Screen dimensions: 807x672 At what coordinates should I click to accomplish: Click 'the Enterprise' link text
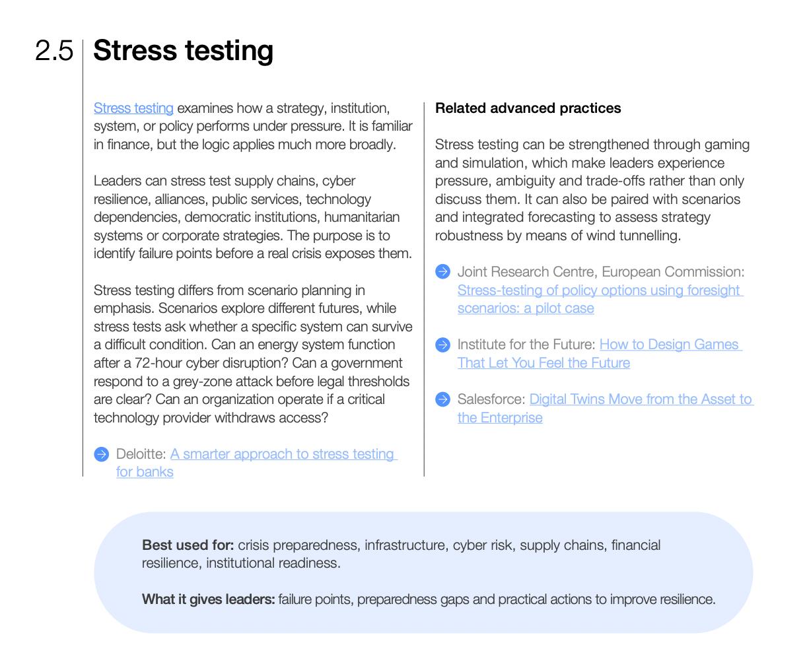pos(500,418)
